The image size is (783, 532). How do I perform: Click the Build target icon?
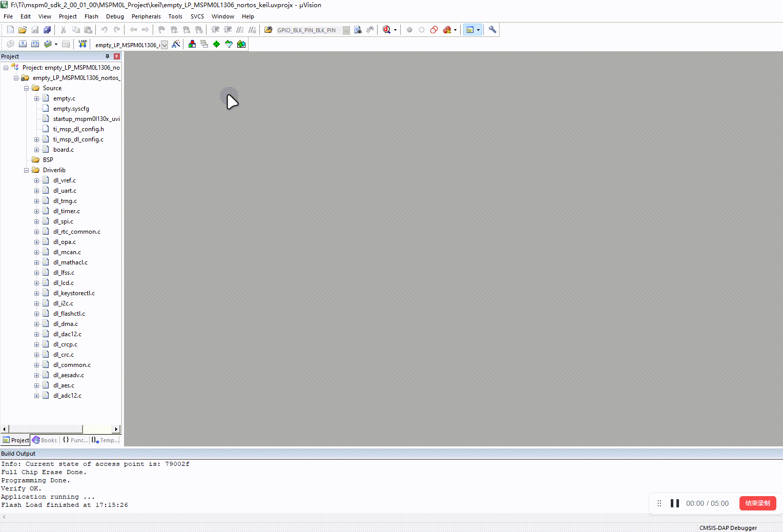point(23,44)
